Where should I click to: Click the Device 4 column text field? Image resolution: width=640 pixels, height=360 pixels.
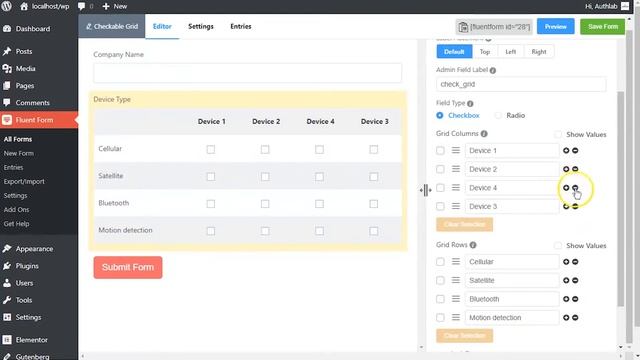point(512,188)
